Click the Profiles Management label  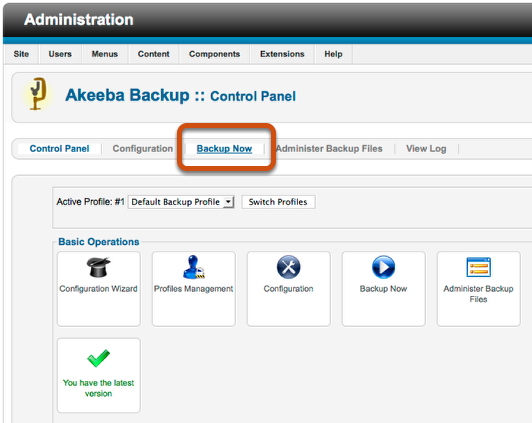tap(193, 289)
